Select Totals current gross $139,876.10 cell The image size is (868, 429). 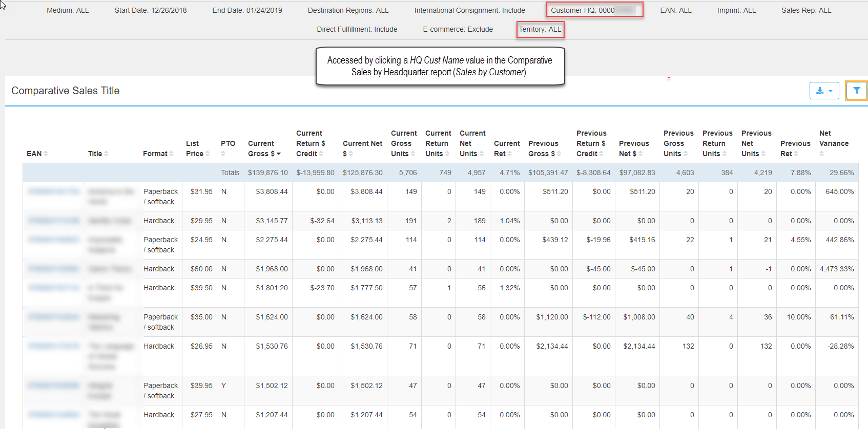click(267, 173)
